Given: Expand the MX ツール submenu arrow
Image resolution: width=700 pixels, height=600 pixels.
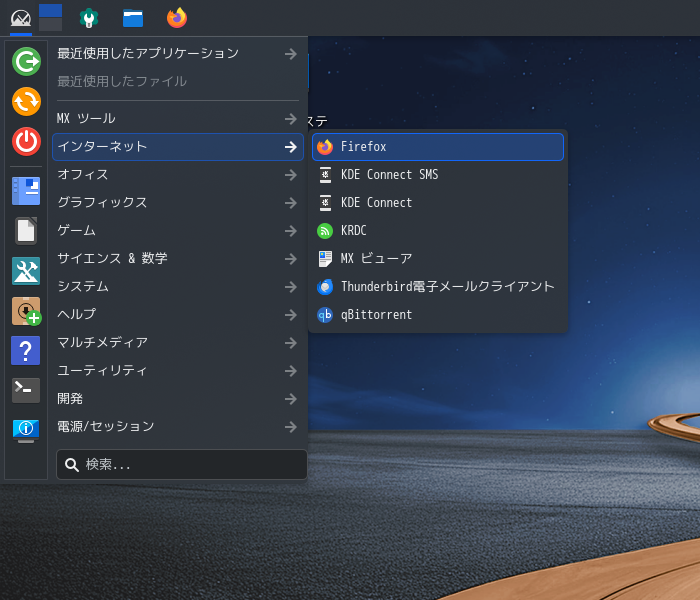Looking at the screenshot, I should click(291, 119).
